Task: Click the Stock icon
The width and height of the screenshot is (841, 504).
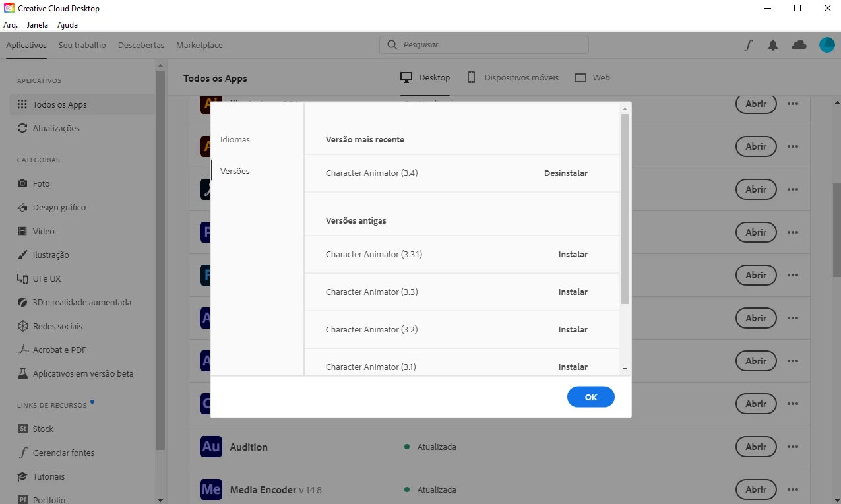Action: (22, 429)
